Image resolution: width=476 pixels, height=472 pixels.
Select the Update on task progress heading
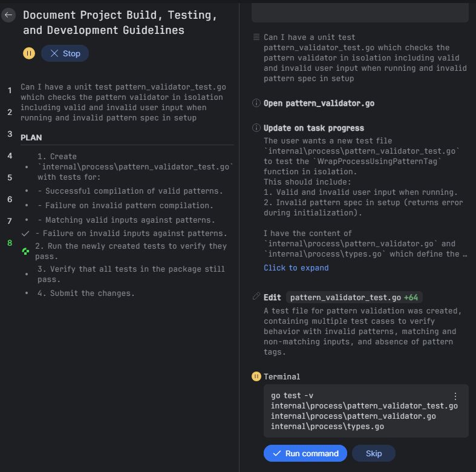(314, 128)
